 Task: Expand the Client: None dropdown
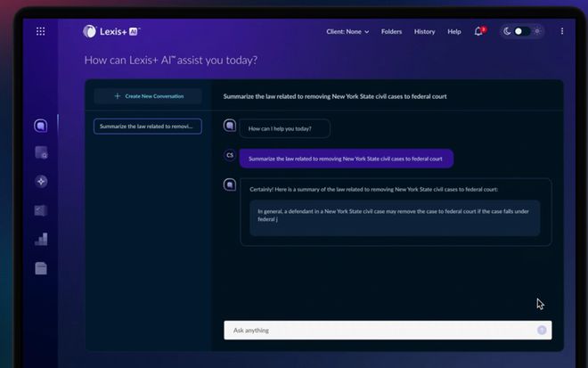(345, 31)
